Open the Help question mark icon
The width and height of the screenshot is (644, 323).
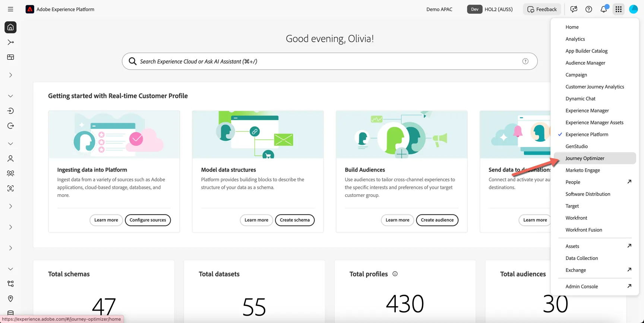pyautogui.click(x=588, y=9)
